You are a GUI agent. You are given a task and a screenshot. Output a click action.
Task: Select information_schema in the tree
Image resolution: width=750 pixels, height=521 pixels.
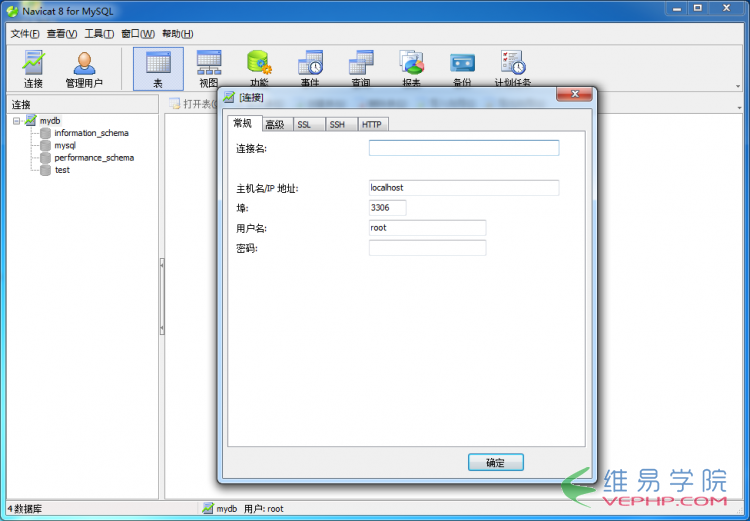[x=91, y=133]
